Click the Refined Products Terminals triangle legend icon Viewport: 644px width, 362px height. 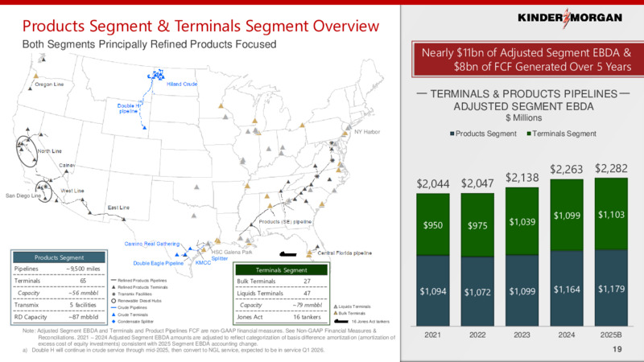[x=114, y=287]
